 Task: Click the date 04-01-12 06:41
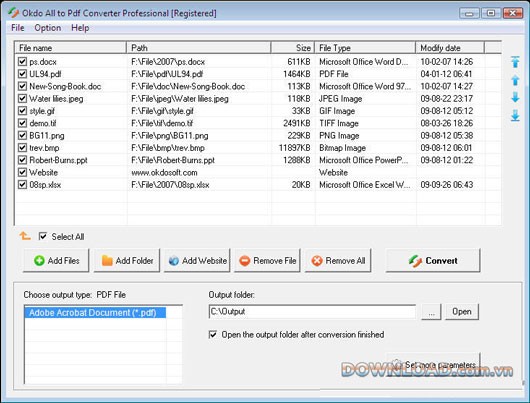tap(447, 74)
